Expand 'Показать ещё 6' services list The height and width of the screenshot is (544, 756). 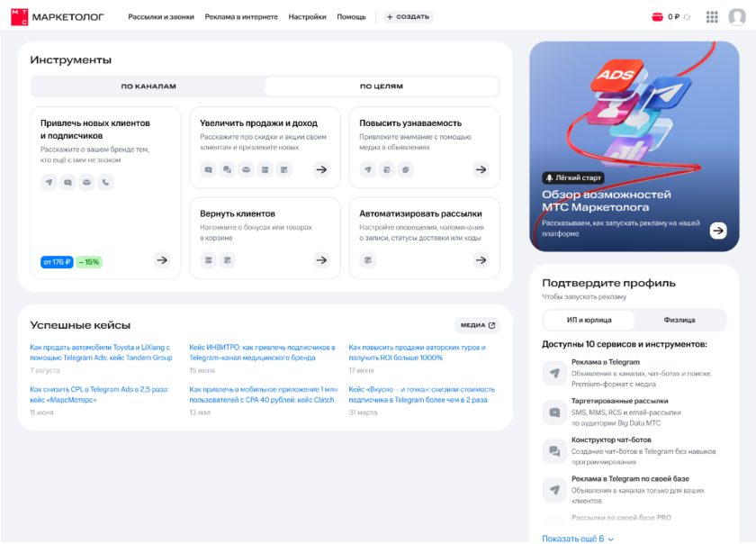[578, 538]
